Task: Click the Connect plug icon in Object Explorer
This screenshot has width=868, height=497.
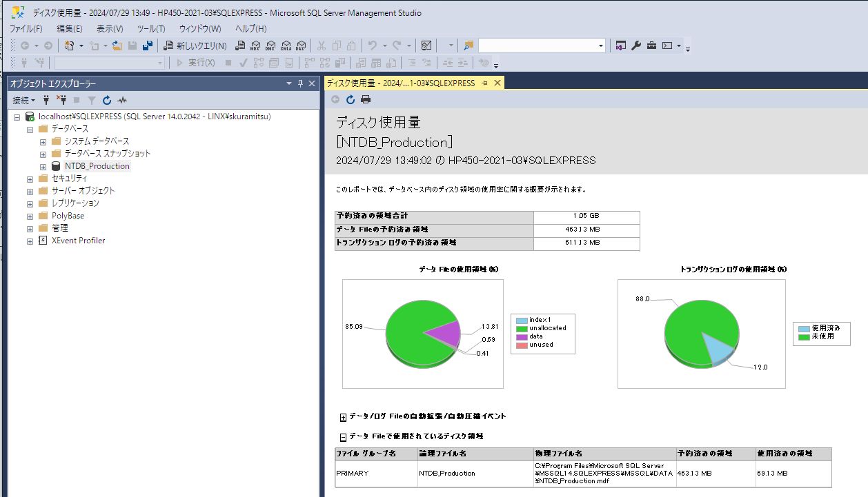Action: (46, 100)
